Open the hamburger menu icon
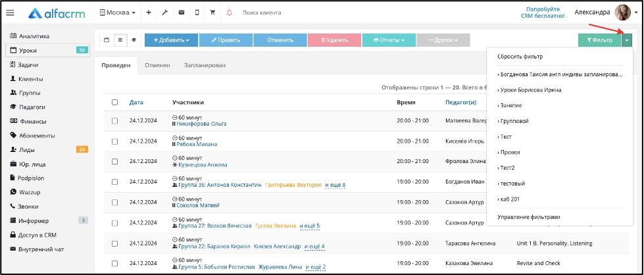Image resolution: width=644 pixels, height=275 pixels. coord(11,12)
